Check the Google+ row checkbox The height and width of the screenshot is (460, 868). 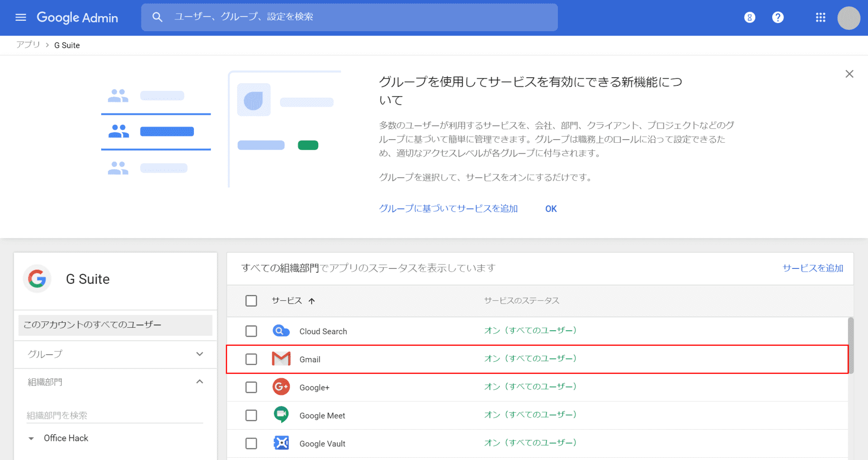[251, 387]
